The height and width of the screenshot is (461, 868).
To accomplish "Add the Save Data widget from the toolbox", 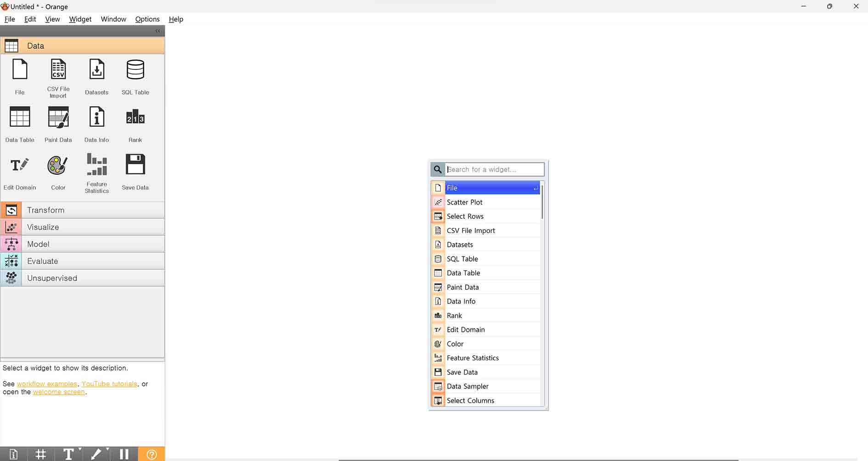I will pos(135,172).
